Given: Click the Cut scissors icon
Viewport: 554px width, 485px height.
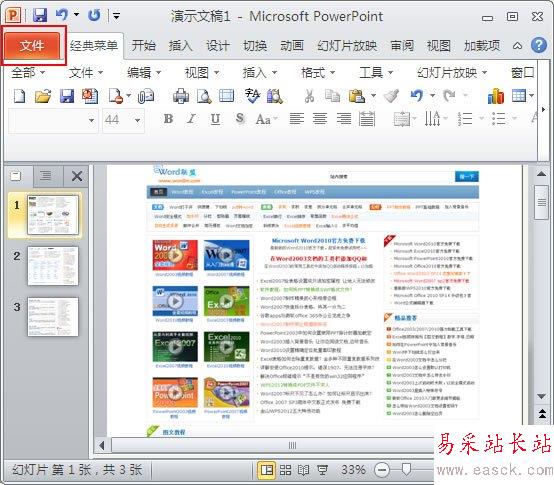Looking at the screenshot, I should click(x=309, y=96).
